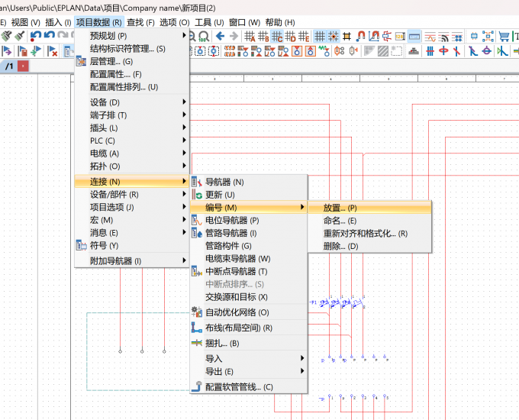This screenshot has width=519, height=420.
Task: Choose 重新对齐和格式化... (R) option
Action: coord(369,234)
